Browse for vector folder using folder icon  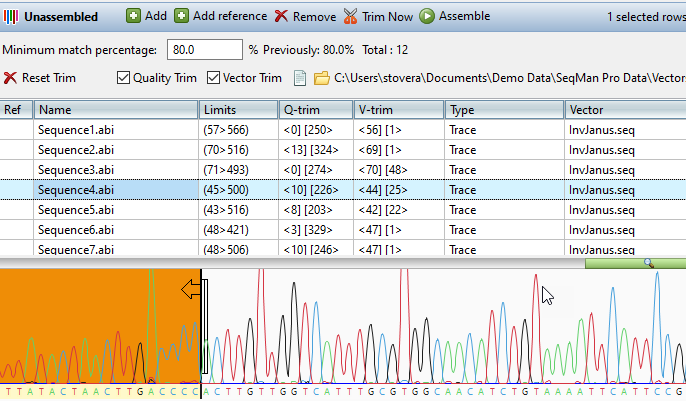tap(321, 78)
